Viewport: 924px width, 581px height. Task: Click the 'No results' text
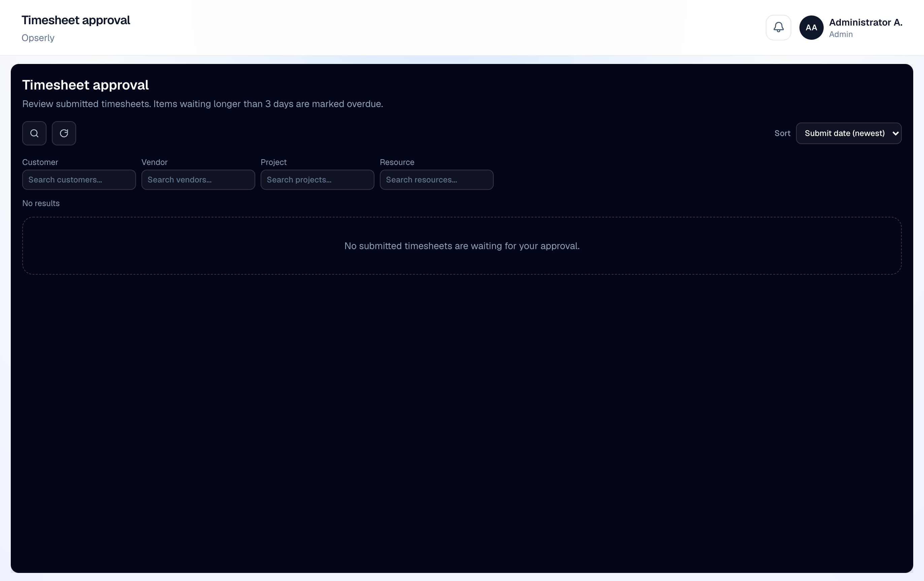pos(41,203)
